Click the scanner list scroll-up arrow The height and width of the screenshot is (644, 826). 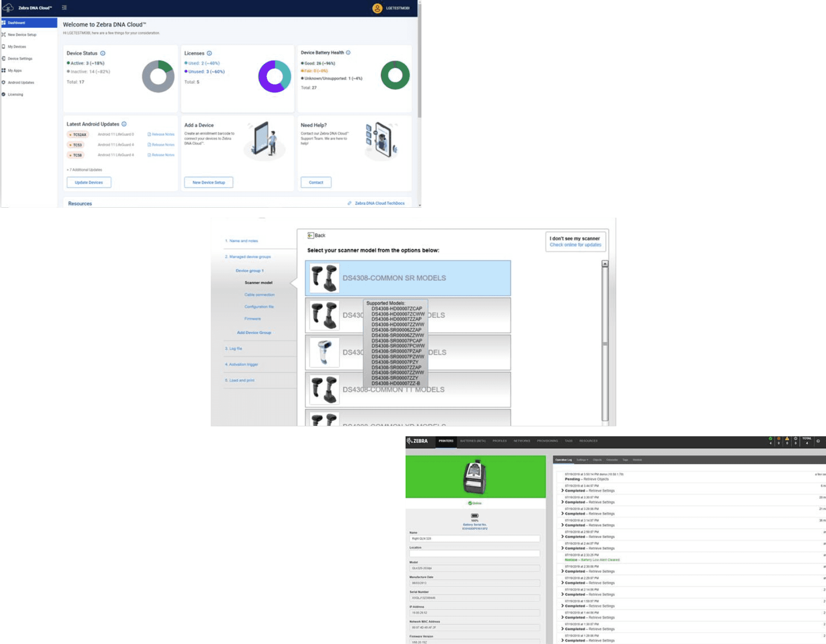605,264
